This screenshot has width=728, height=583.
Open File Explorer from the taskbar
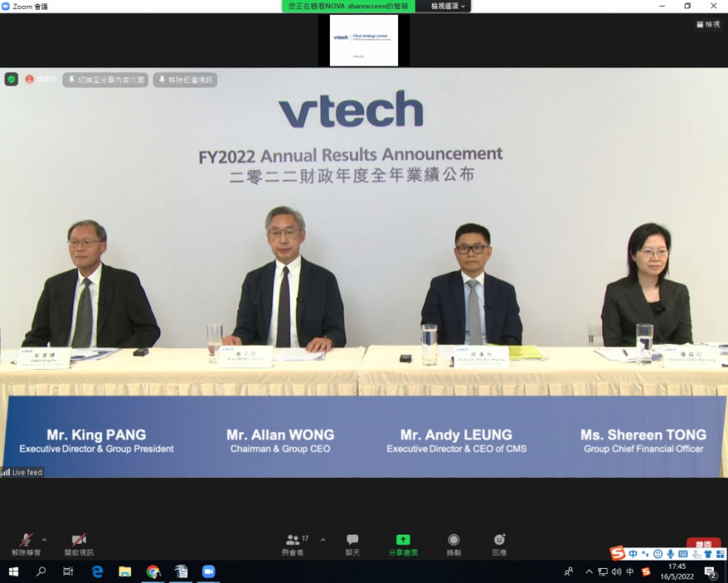pos(125,571)
